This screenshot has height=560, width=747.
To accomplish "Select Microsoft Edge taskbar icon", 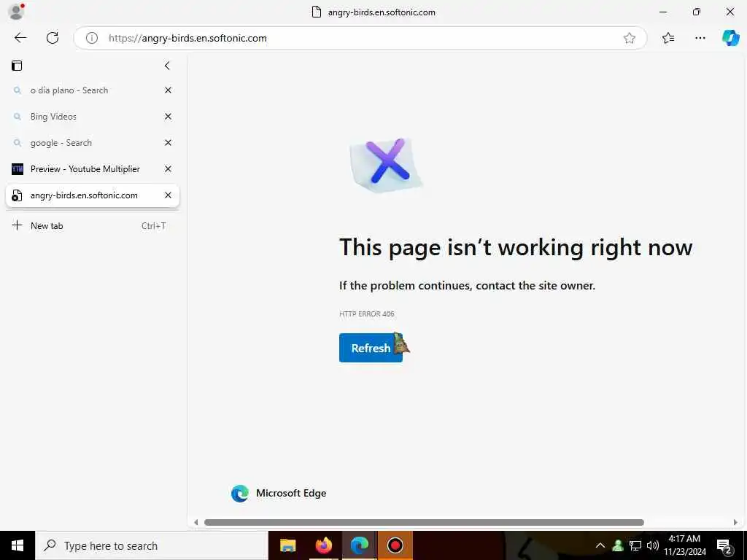I will pyautogui.click(x=360, y=545).
